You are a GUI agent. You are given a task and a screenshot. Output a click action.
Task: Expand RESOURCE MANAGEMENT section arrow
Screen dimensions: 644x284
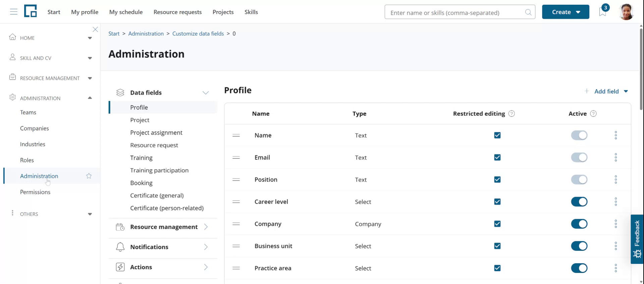click(90, 78)
